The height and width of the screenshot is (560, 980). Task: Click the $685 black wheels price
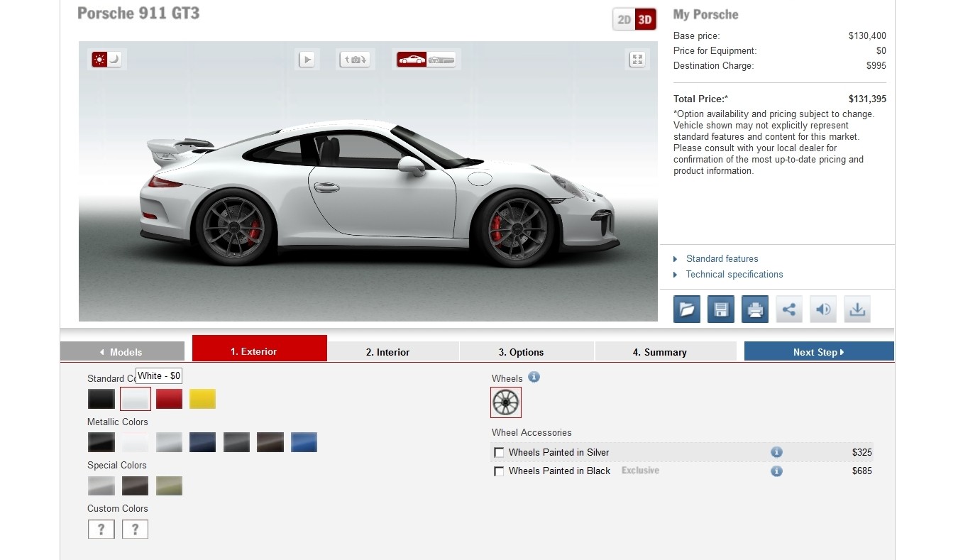coord(862,471)
